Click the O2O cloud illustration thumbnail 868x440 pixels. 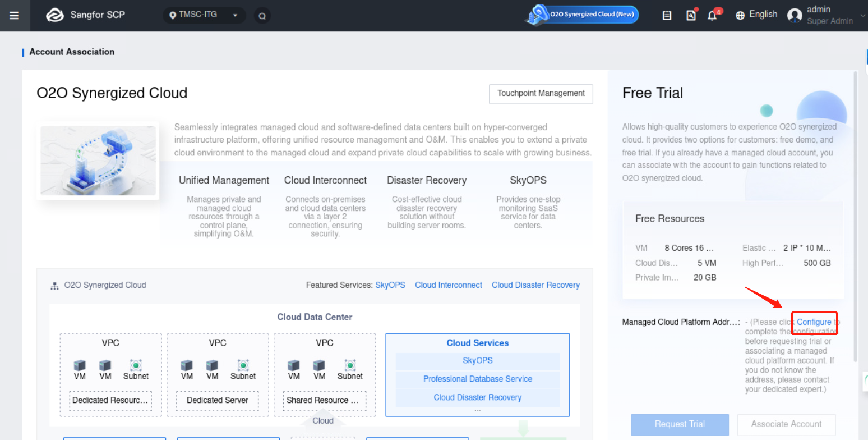pyautogui.click(x=98, y=161)
